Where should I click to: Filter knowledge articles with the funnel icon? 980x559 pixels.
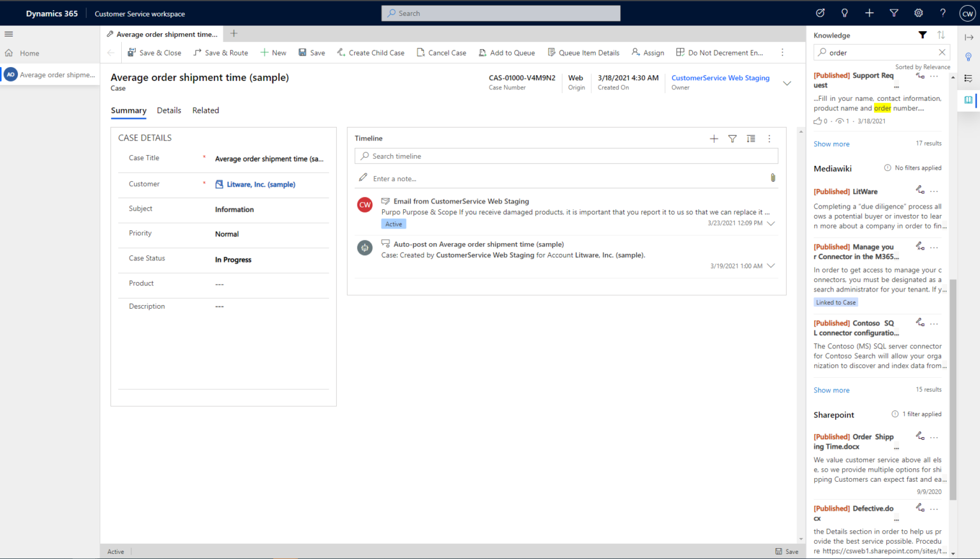(x=922, y=35)
